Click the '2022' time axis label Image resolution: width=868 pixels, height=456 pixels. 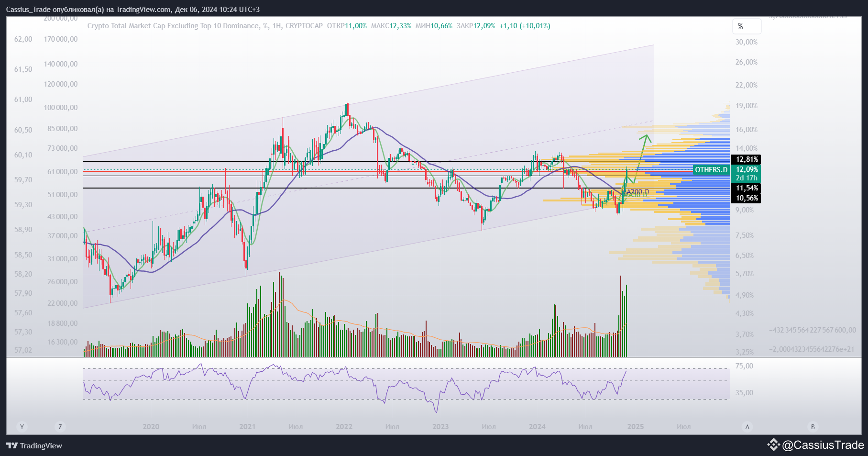pyautogui.click(x=344, y=427)
